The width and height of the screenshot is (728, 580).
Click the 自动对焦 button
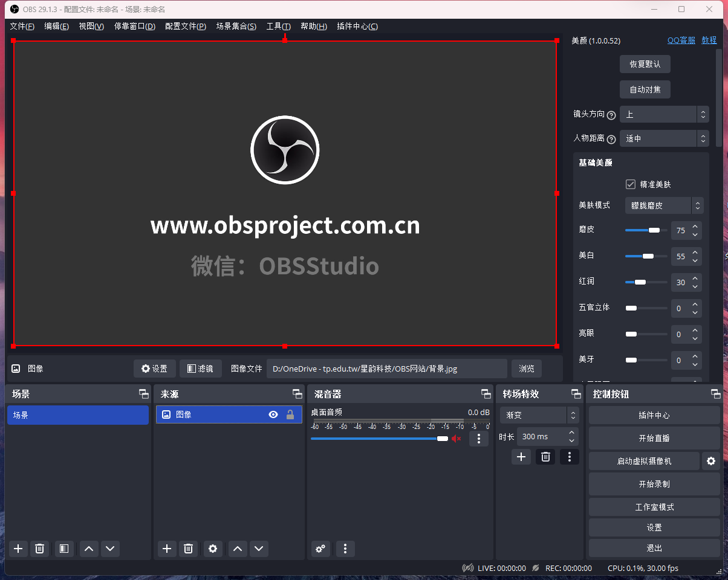(645, 89)
